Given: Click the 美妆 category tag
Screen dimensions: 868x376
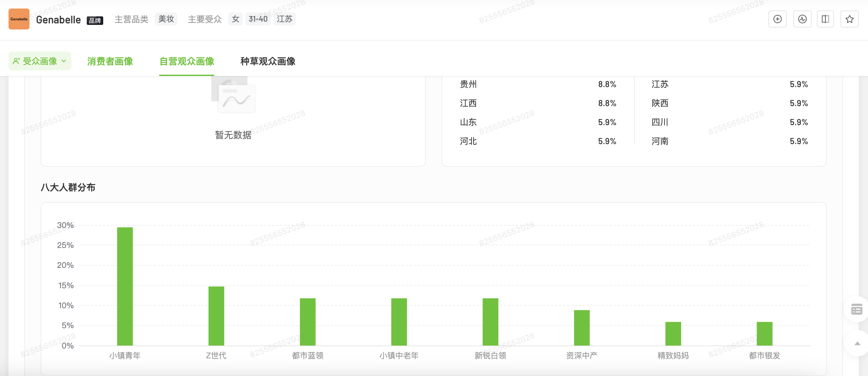Looking at the screenshot, I should coord(166,19).
